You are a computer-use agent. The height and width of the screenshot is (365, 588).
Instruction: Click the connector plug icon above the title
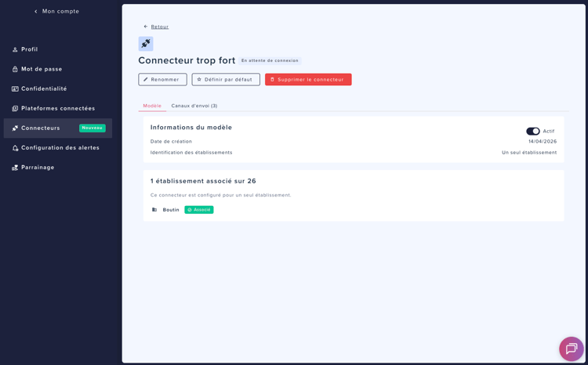coord(146,44)
